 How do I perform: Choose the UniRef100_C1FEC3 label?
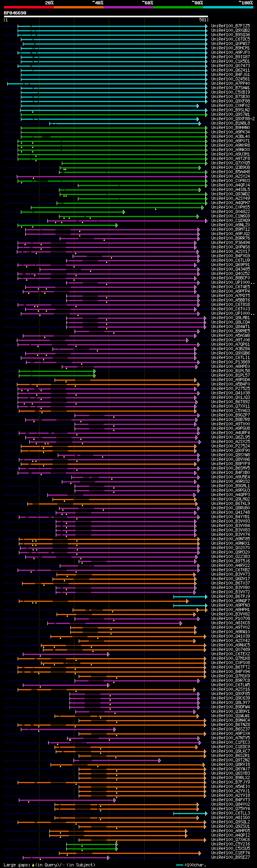[230, 742]
